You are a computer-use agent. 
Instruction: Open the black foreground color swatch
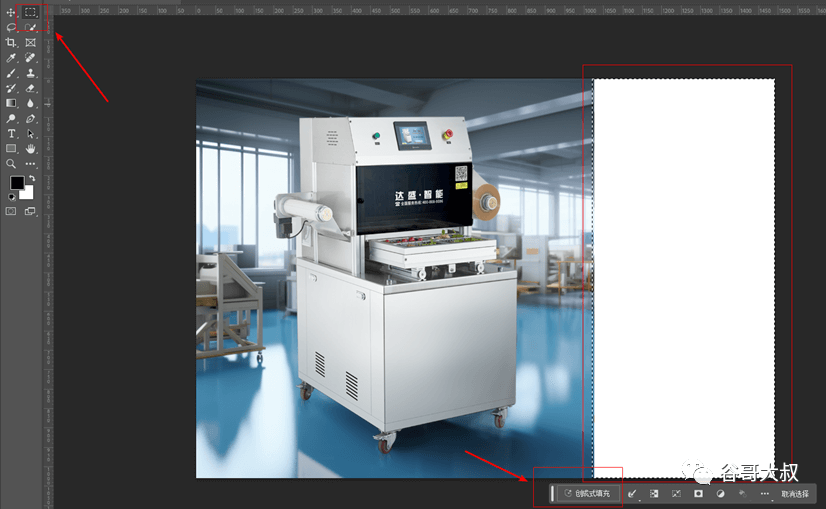pyautogui.click(x=17, y=183)
